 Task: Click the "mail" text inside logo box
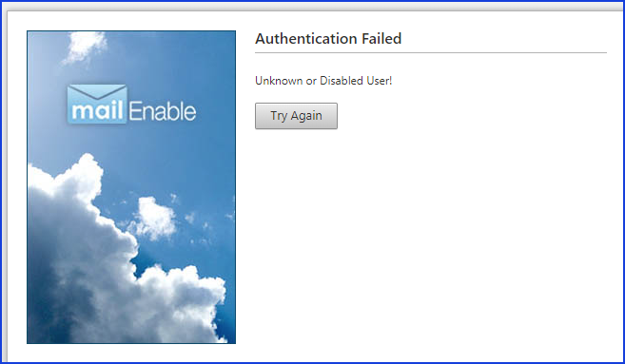tap(97, 110)
